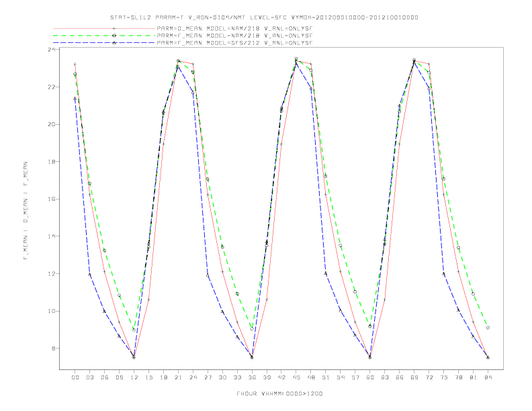Viewport: 532px width, 411px height.
Task: Click the green NAM circle marker at hour 27
Action: coord(208,179)
